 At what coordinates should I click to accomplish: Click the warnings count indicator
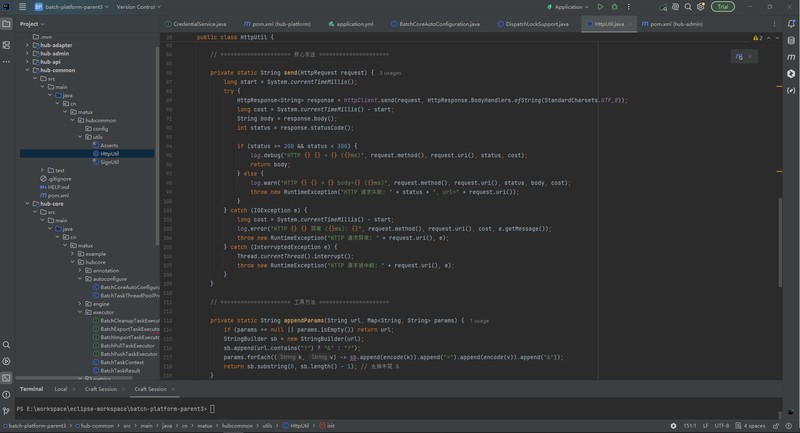(758, 38)
